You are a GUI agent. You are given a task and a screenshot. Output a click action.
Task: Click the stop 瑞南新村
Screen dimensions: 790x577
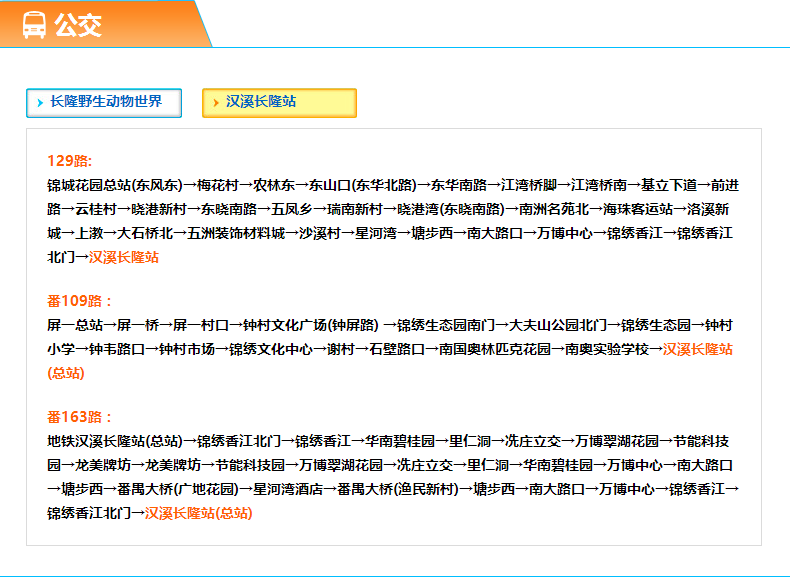355,209
